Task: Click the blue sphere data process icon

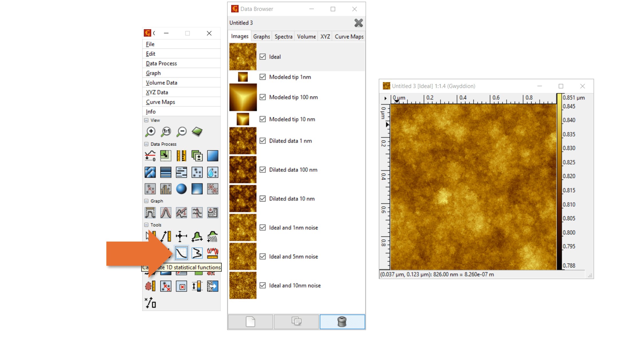Action: pos(181,189)
